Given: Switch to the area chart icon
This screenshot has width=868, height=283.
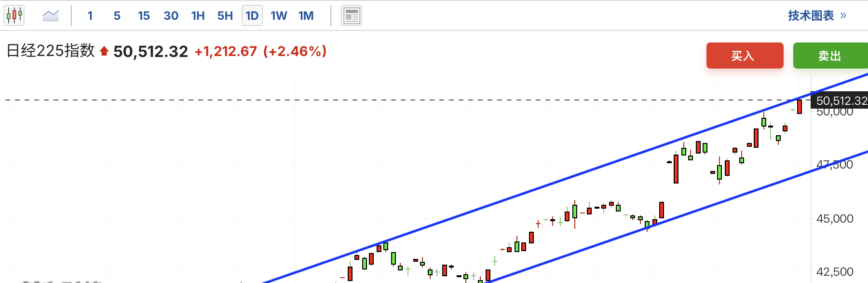Looking at the screenshot, I should (51, 15).
